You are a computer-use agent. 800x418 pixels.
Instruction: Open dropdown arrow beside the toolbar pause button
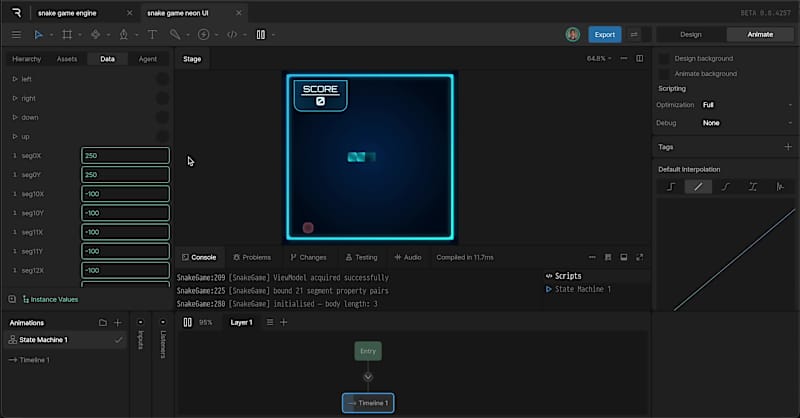click(x=273, y=35)
